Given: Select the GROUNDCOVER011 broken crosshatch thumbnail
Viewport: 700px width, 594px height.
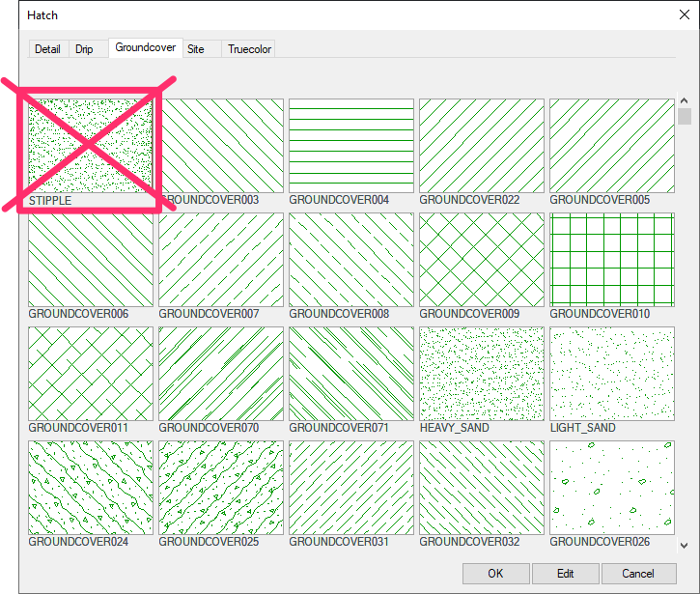Looking at the screenshot, I should coord(91,374).
